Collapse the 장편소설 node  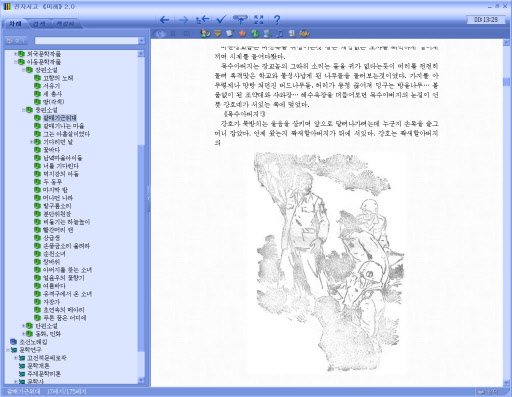tap(24, 70)
